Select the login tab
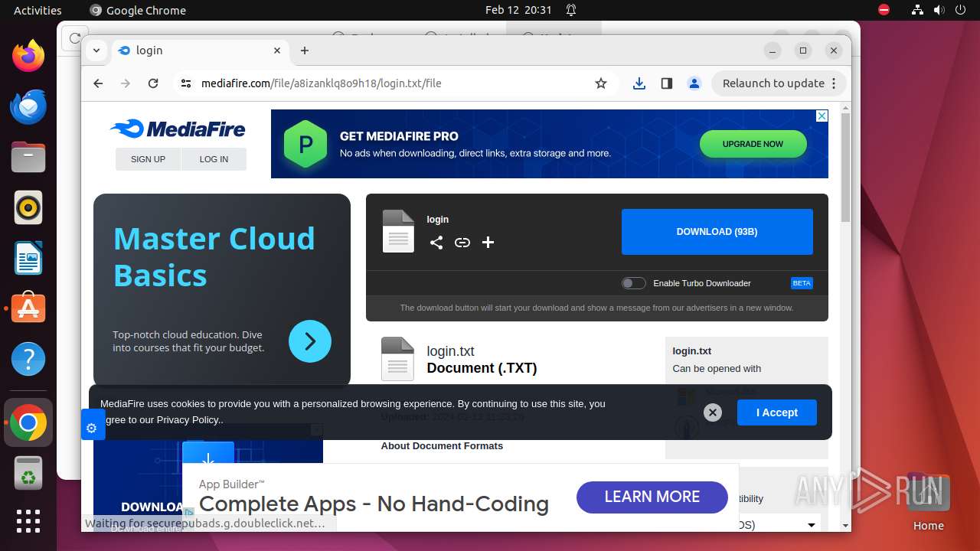Image resolution: width=980 pixels, height=551 pixels. point(199,51)
